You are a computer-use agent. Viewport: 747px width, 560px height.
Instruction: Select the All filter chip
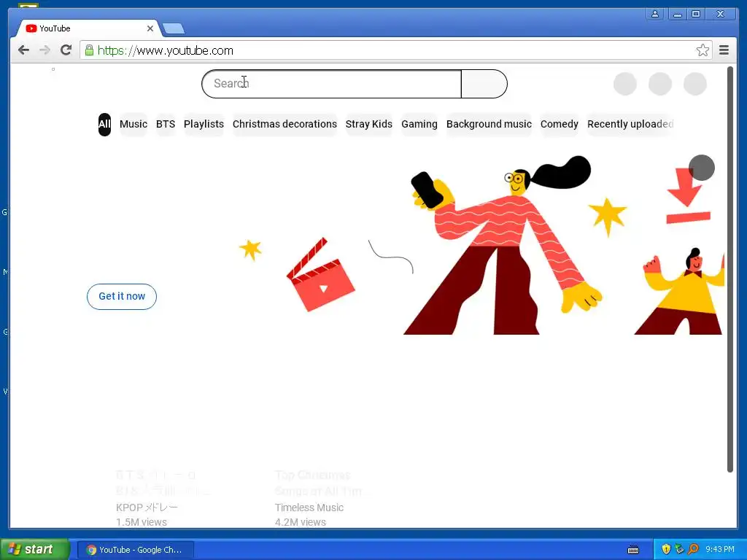coord(104,124)
